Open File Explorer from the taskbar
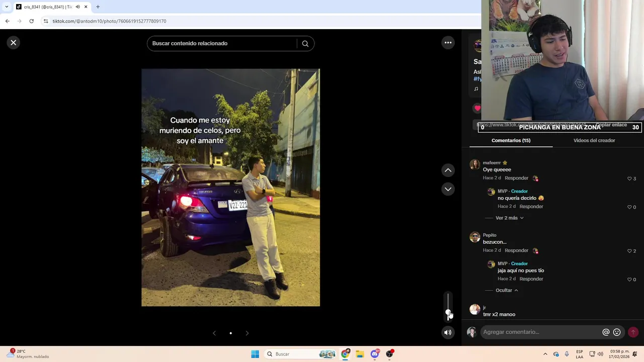 point(360,354)
